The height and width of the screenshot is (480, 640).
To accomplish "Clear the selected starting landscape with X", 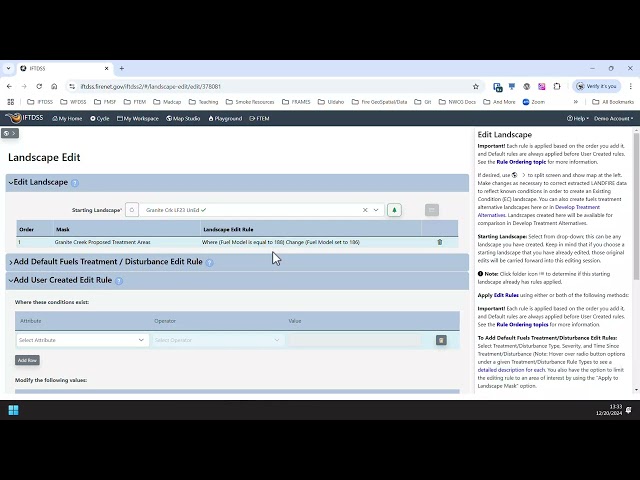I will pos(365,210).
